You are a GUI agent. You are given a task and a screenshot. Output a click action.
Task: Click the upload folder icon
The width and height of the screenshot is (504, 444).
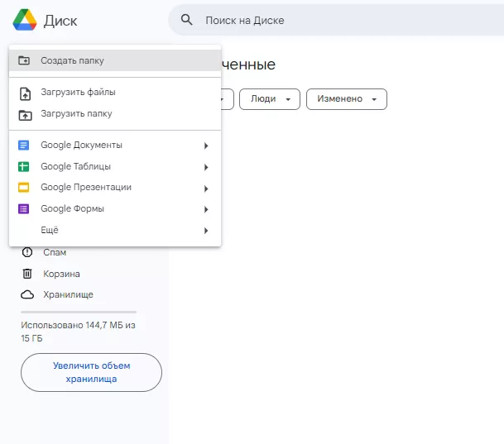coord(24,114)
